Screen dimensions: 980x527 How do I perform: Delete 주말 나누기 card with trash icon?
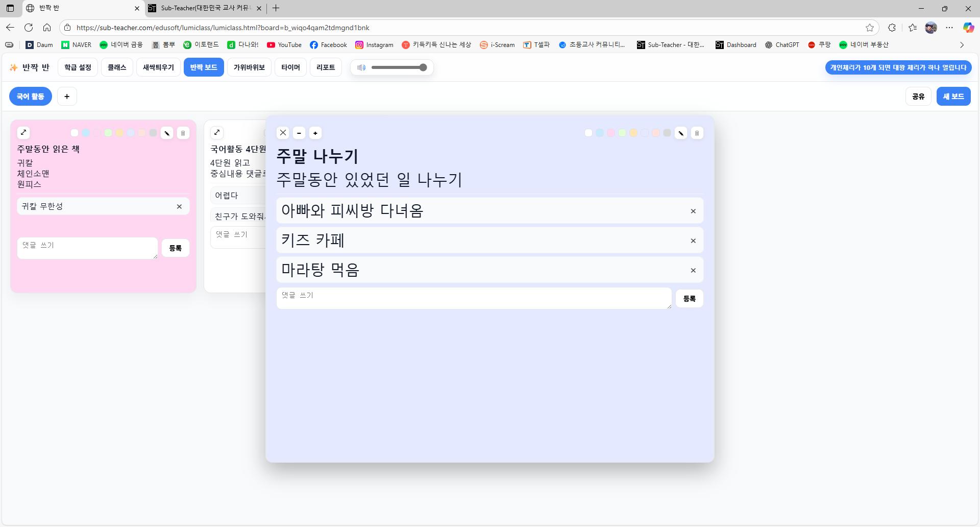(x=697, y=133)
